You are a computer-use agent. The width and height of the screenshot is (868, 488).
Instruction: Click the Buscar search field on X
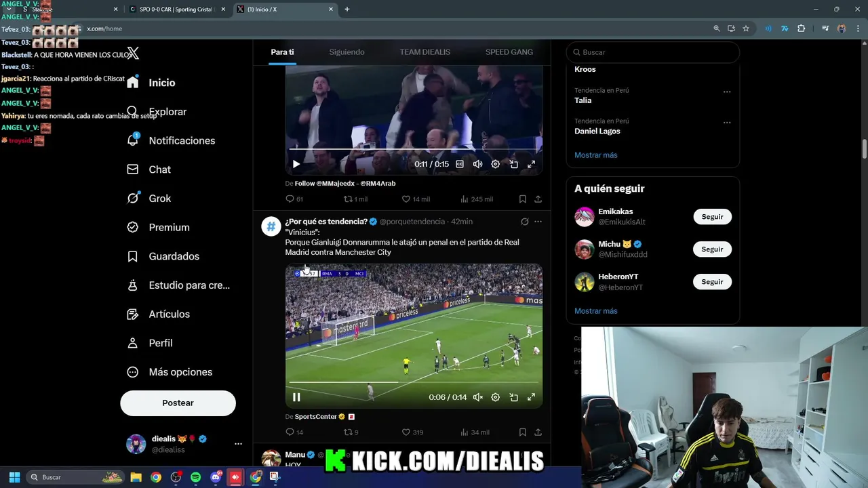click(x=653, y=52)
